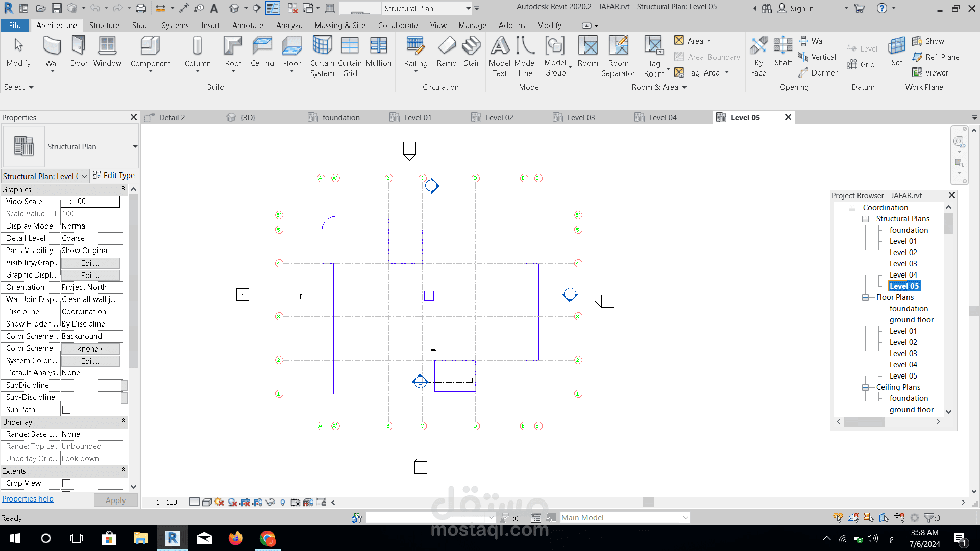Click the Edit Type button
This screenshot has width=980, height=551.
(x=114, y=176)
